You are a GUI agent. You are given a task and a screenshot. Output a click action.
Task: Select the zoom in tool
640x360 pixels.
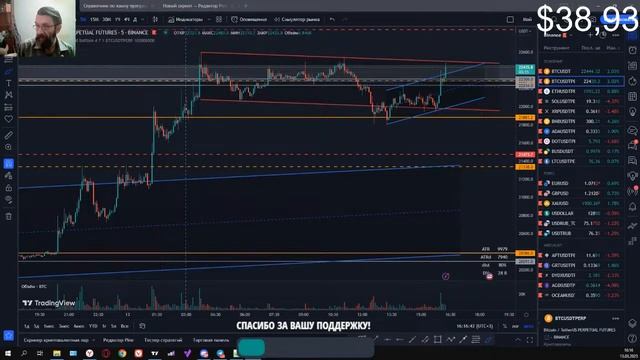click(9, 147)
